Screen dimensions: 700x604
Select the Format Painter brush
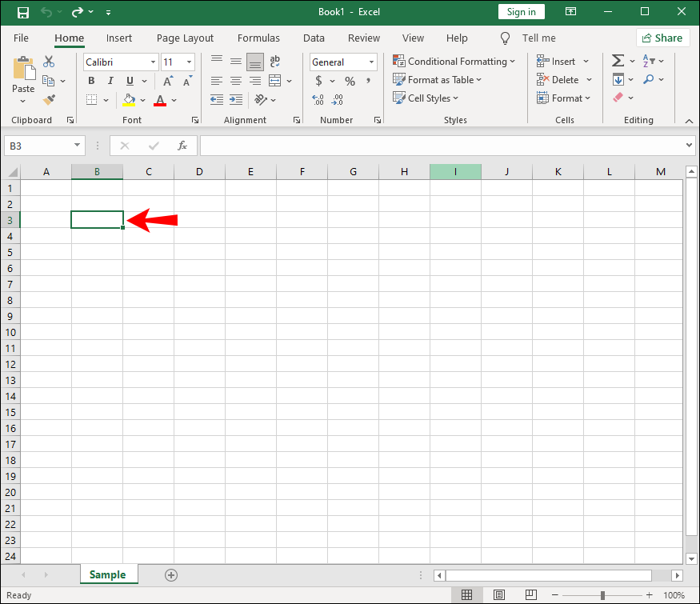[x=49, y=99]
